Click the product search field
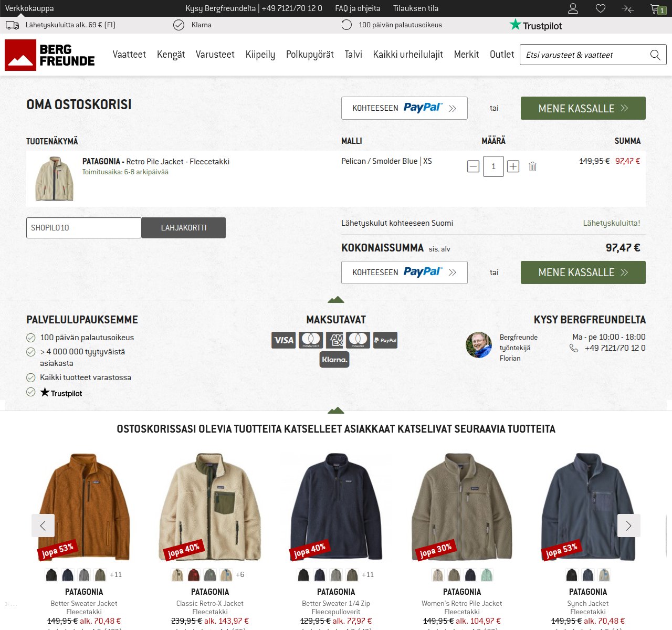The height and width of the screenshot is (630, 672). click(x=585, y=55)
